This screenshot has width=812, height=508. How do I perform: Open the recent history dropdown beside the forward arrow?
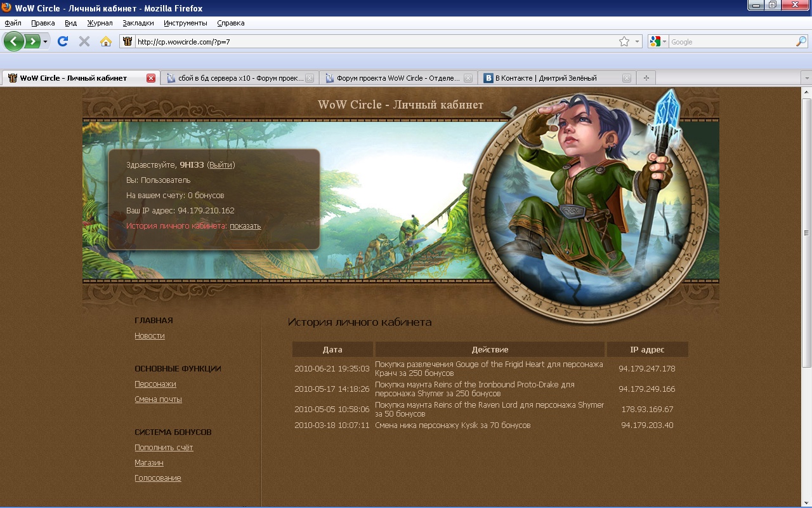pyautogui.click(x=45, y=42)
